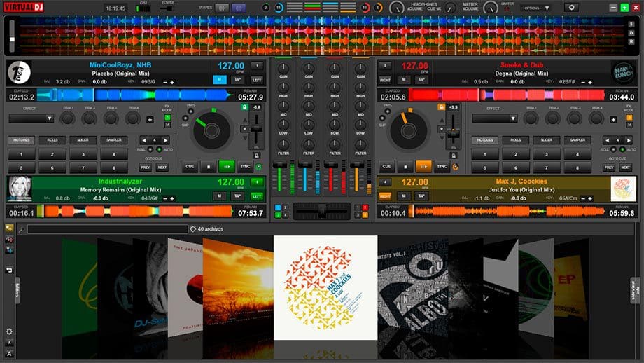Toggle the LIMITER indicator in top bar
The height and width of the screenshot is (363, 644).
coord(507,8)
